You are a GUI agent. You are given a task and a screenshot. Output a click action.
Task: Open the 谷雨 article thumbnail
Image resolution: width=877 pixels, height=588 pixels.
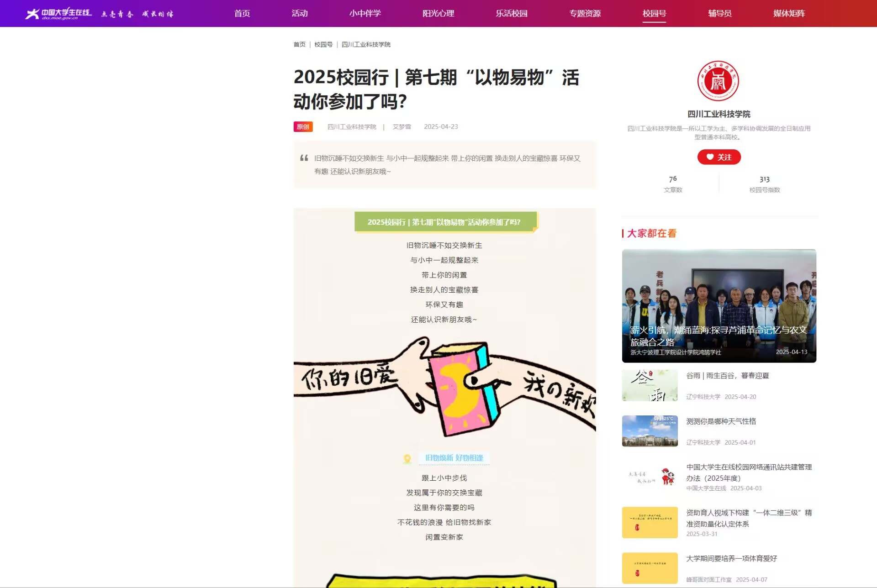click(x=650, y=385)
